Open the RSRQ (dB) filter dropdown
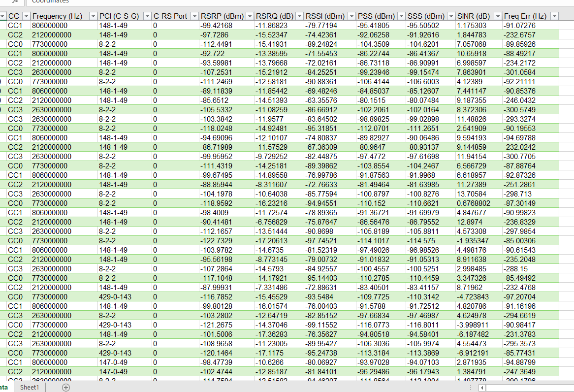The image size is (574, 392). coord(299,16)
